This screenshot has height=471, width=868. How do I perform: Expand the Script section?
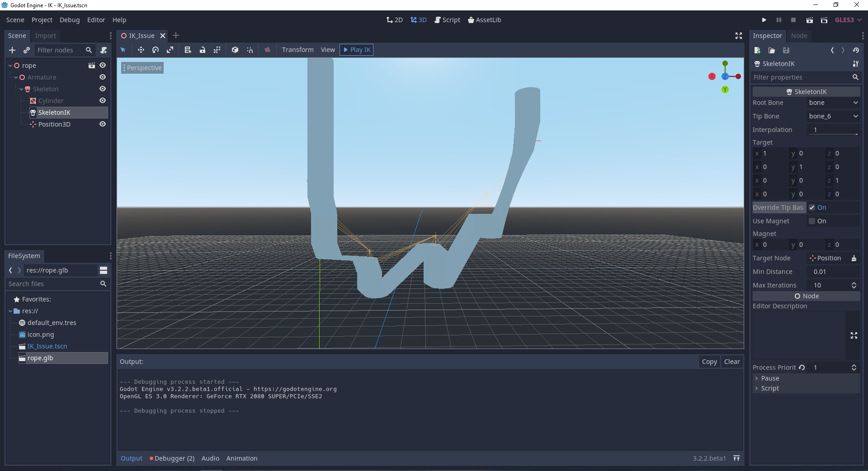click(757, 388)
